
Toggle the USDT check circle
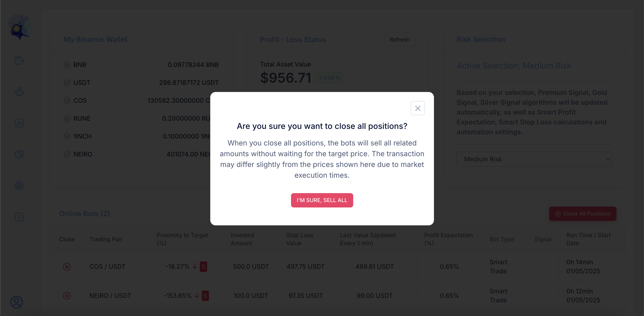pyautogui.click(x=67, y=83)
